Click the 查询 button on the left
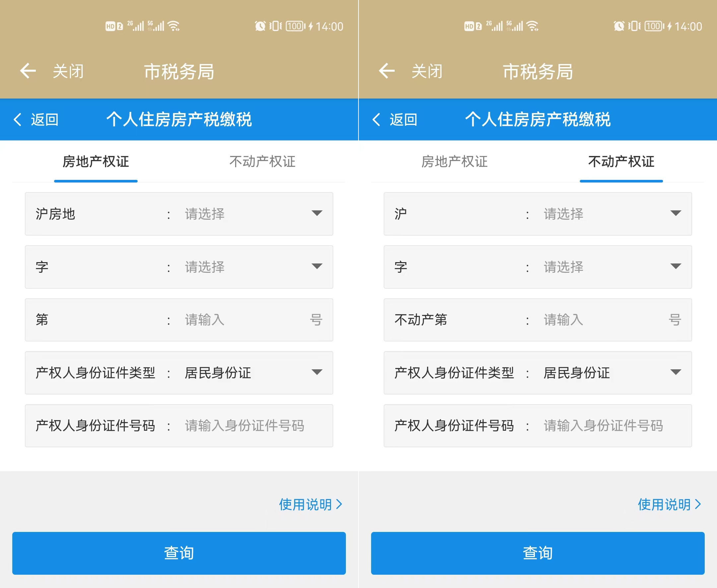The height and width of the screenshot is (588, 717). tap(179, 553)
